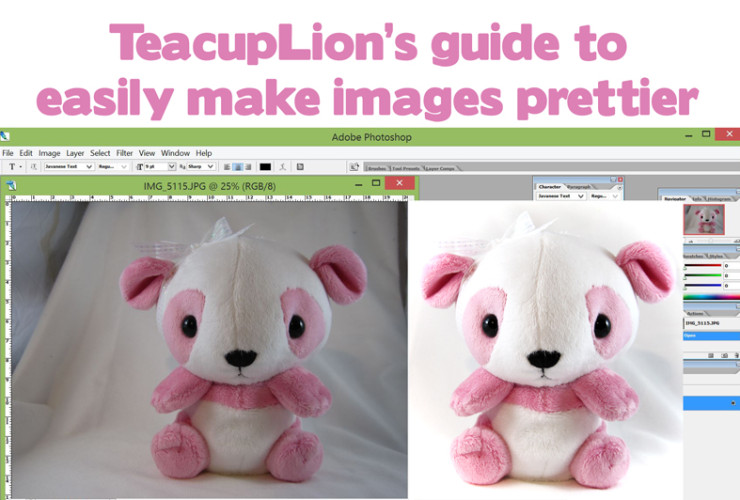
Task: Open the Edit menu
Action: pyautogui.click(x=25, y=153)
